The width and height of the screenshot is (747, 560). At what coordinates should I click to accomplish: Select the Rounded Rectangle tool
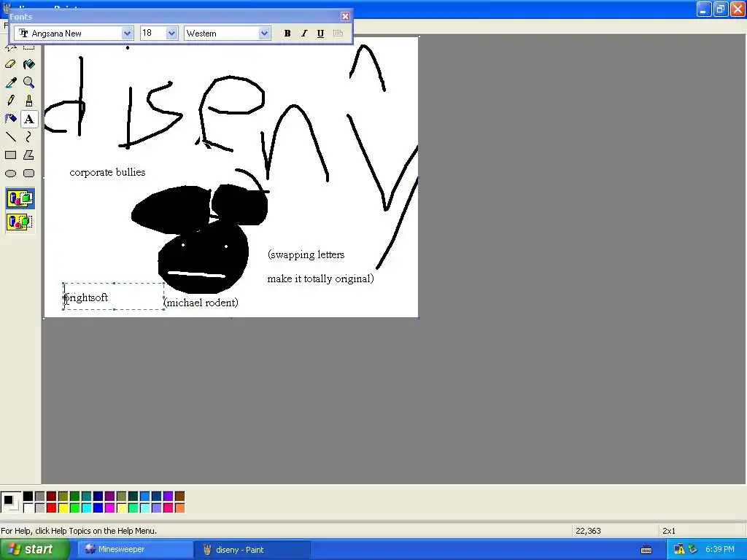tap(29, 174)
